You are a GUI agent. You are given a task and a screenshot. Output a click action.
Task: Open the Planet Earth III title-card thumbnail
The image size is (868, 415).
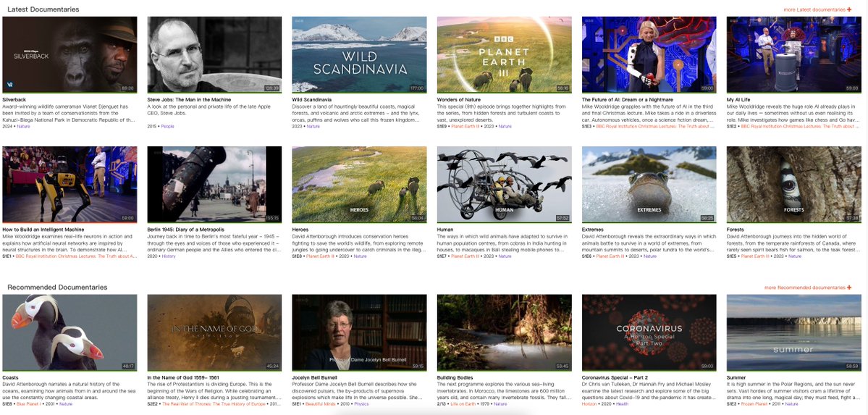(x=505, y=54)
